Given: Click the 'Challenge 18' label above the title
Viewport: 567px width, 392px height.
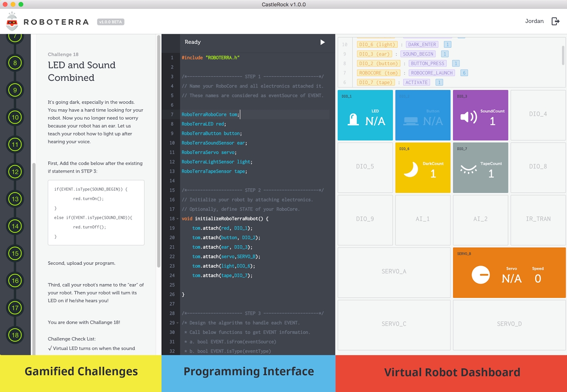Looking at the screenshot, I should [63, 54].
